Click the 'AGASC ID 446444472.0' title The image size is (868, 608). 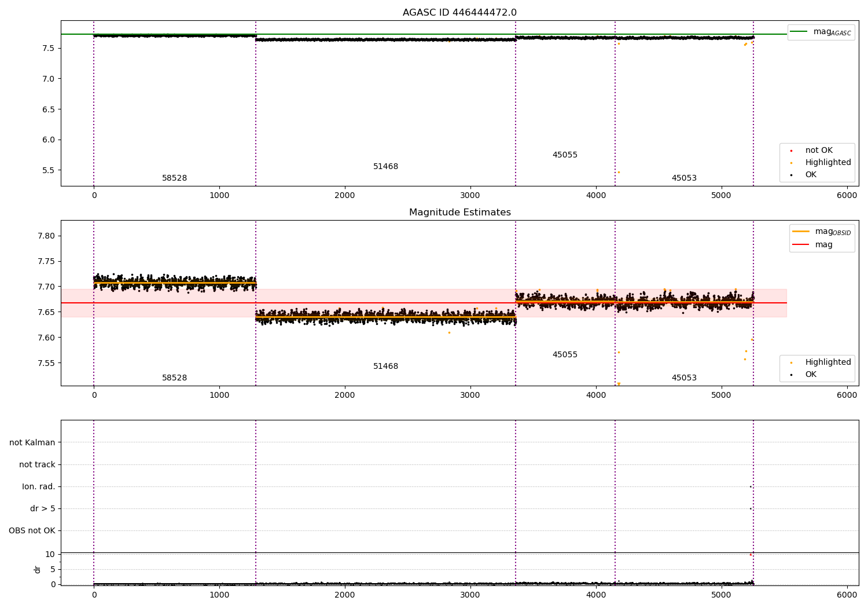coord(459,13)
